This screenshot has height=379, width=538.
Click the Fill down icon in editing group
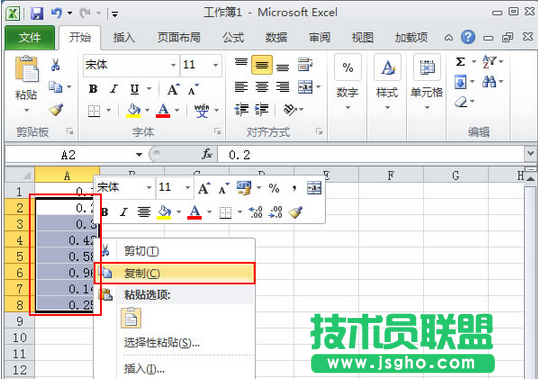(x=460, y=82)
